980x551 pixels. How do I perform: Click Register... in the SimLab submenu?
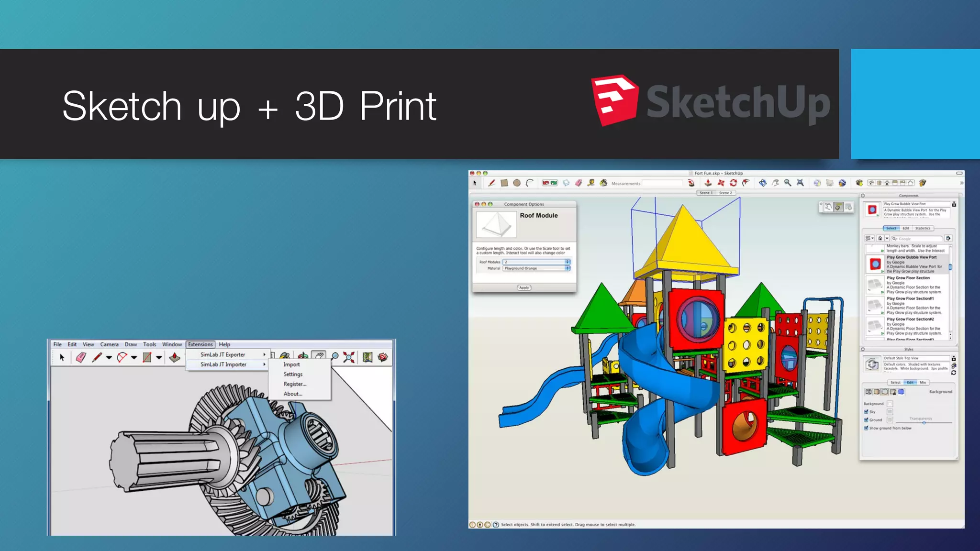295,384
